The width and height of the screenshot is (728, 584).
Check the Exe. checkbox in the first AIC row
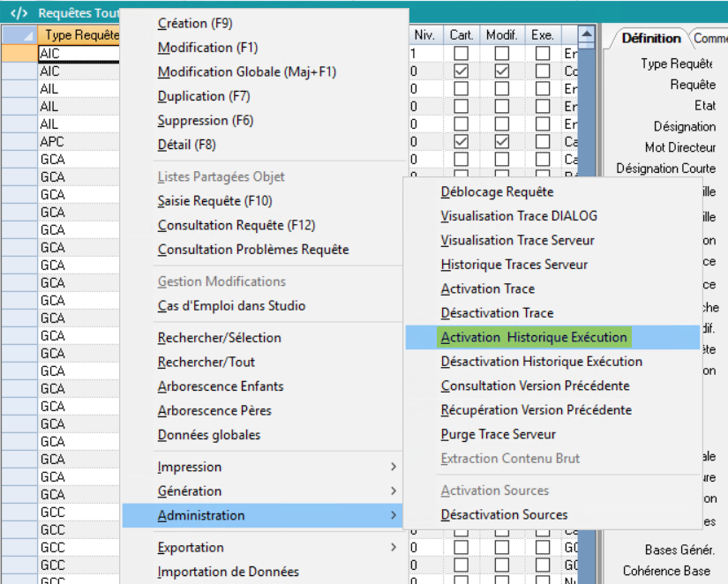click(542, 54)
